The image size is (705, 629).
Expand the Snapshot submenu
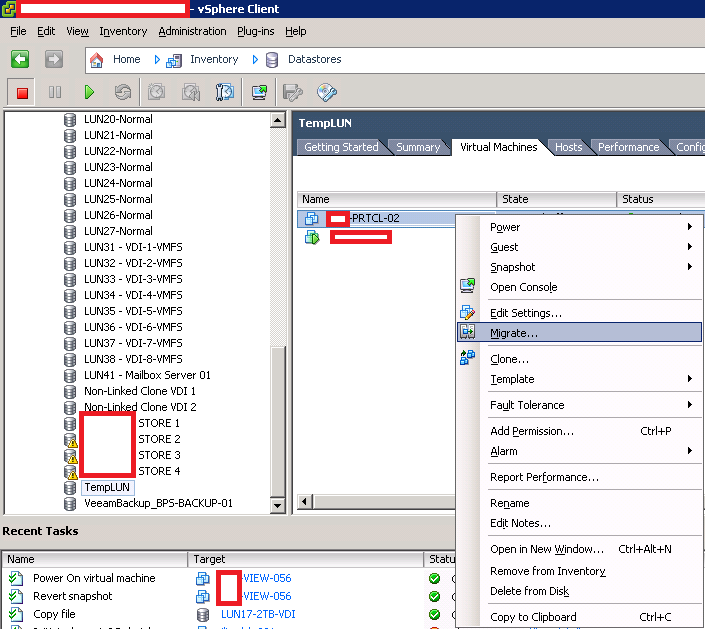(689, 267)
